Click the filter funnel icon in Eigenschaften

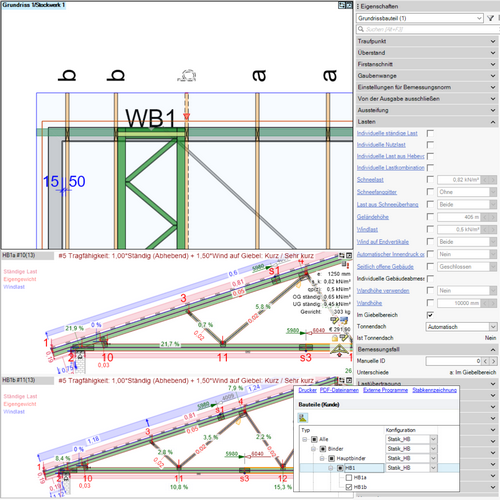coord(490,18)
